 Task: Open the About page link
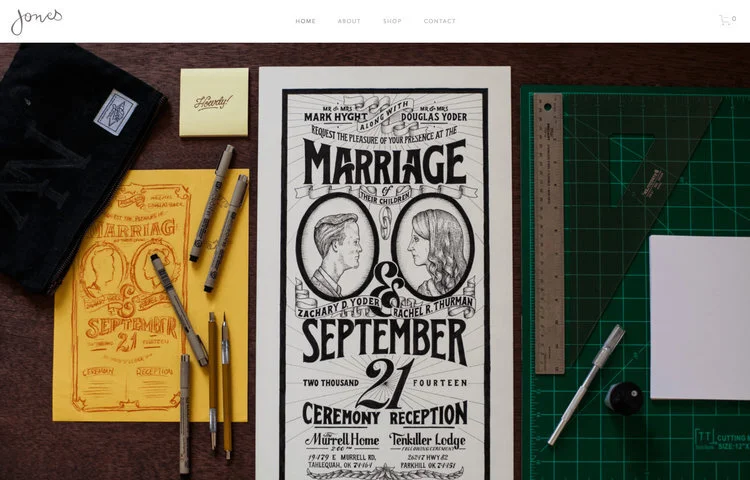click(x=349, y=21)
